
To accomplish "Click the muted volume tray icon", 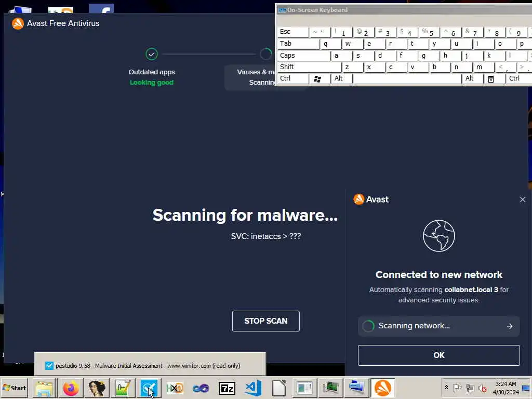I will click(482, 388).
